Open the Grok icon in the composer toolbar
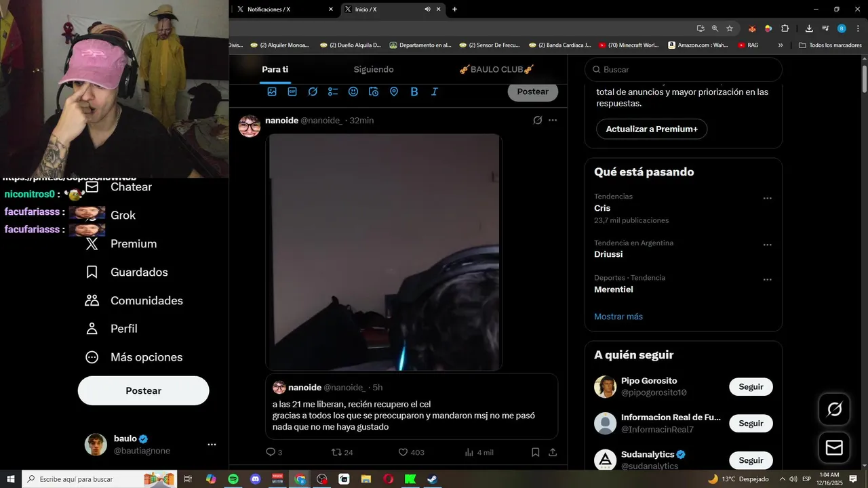This screenshot has width=868, height=488. [313, 91]
